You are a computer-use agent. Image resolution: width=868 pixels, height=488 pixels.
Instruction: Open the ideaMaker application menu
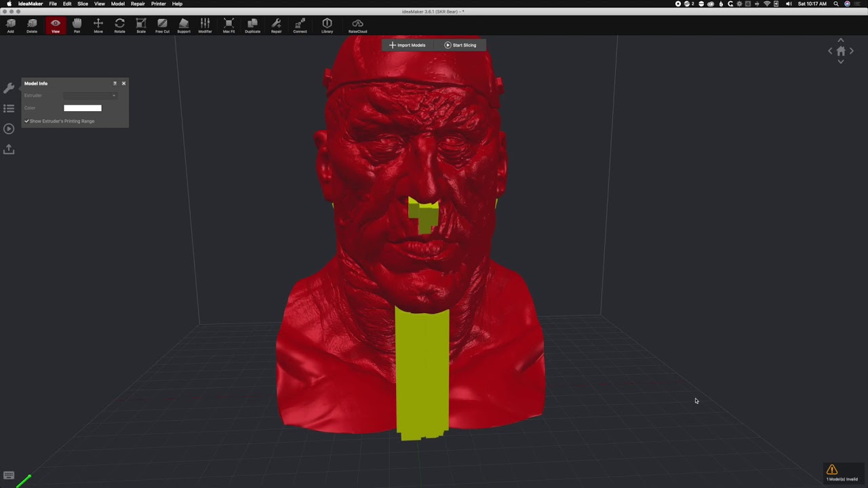pyautogui.click(x=30, y=4)
